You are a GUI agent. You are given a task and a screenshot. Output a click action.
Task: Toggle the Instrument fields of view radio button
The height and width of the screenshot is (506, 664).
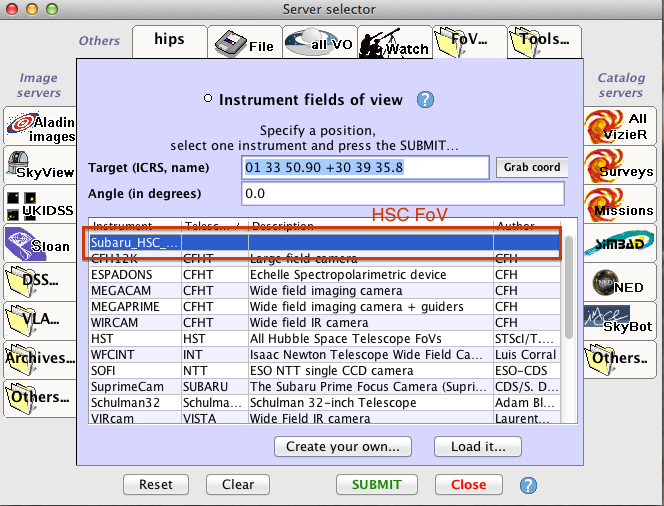208,99
